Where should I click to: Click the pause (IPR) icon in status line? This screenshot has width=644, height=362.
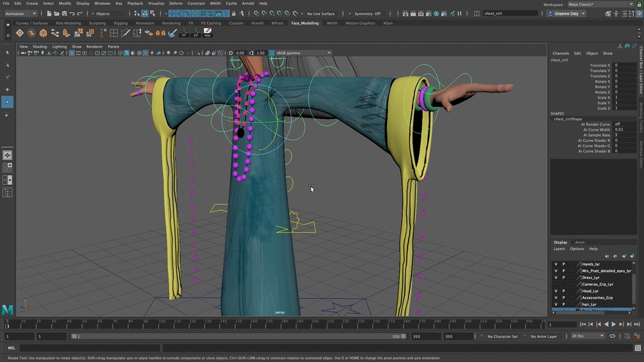[x=460, y=13]
